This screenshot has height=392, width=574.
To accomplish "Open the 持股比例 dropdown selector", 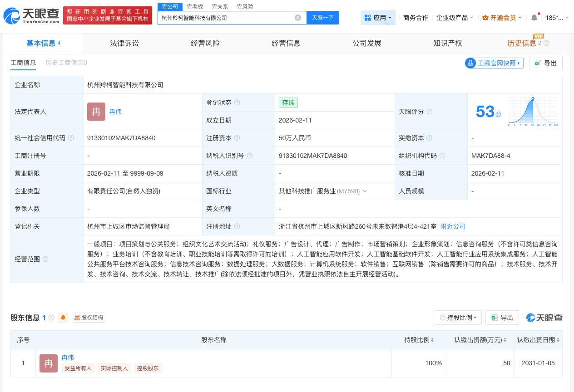I will (x=458, y=318).
